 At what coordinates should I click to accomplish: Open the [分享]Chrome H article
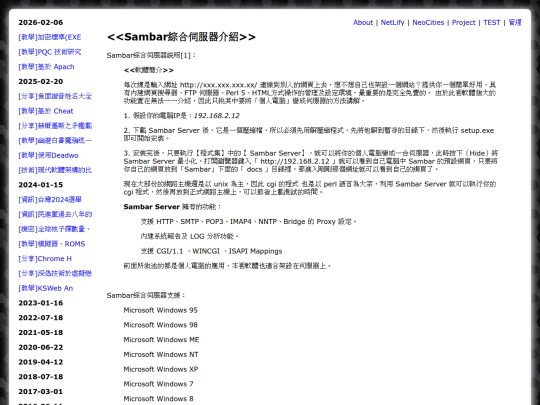(45, 259)
